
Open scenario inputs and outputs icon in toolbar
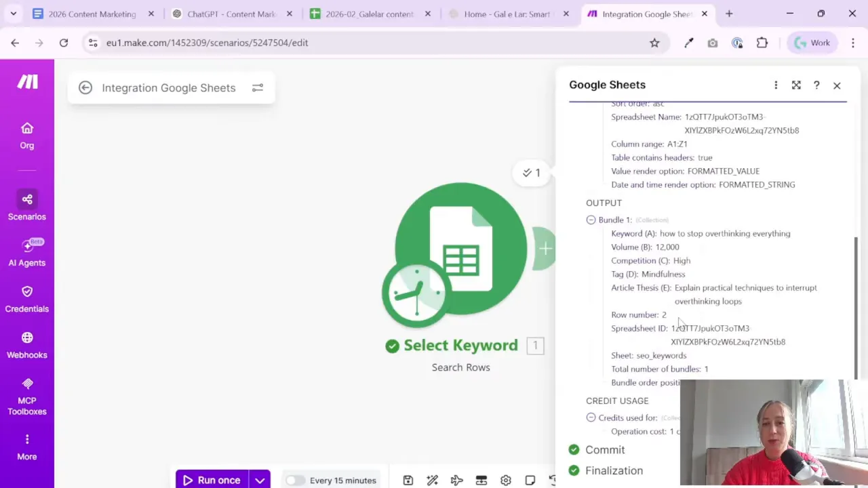(x=481, y=480)
